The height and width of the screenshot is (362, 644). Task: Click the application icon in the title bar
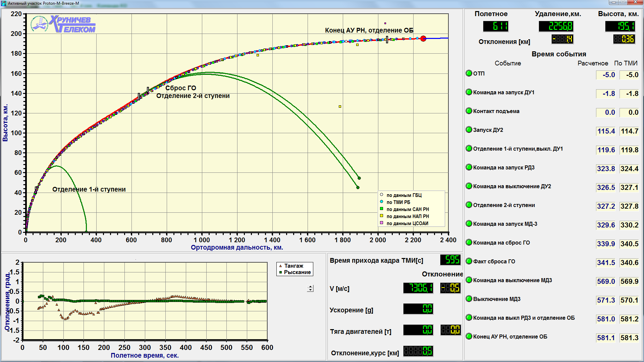point(4,3)
